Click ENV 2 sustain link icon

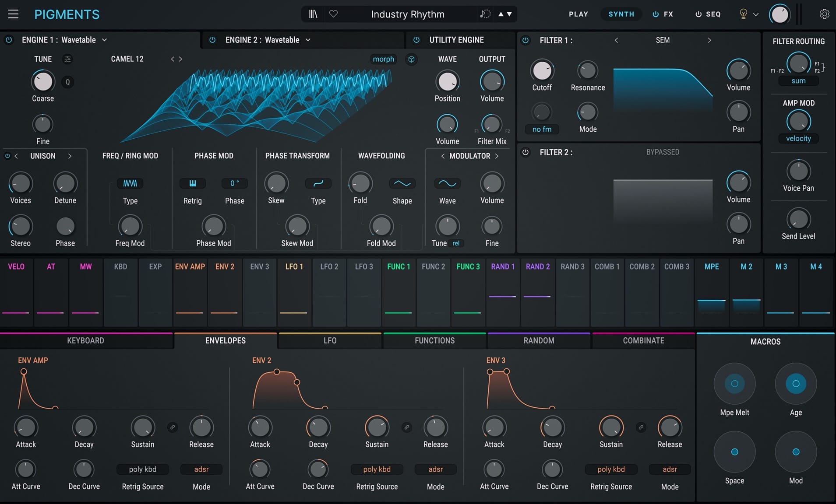[407, 427]
